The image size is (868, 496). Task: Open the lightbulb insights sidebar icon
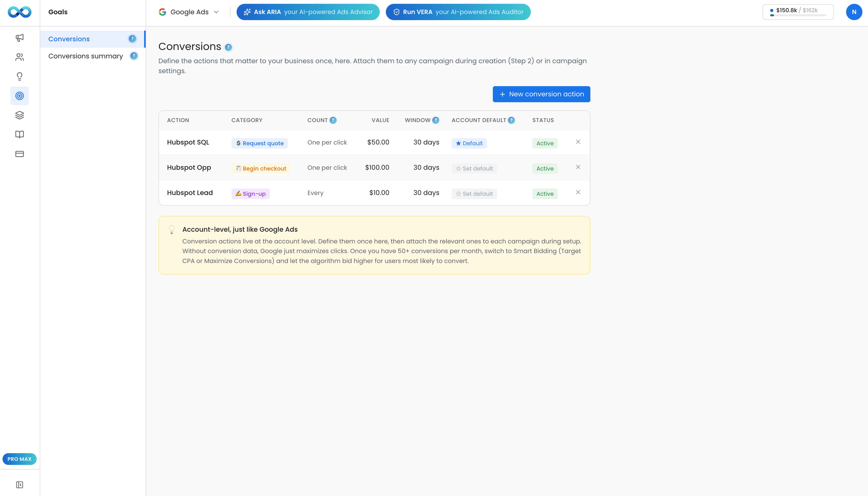tap(20, 76)
